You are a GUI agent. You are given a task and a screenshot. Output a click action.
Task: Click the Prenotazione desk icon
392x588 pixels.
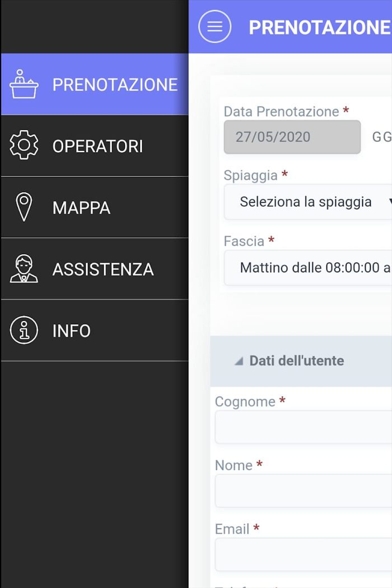[x=24, y=84]
